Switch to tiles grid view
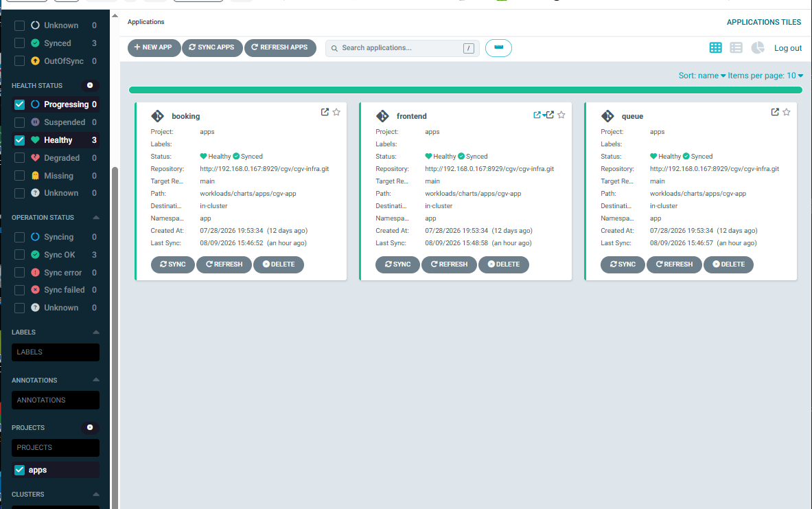 coord(715,47)
